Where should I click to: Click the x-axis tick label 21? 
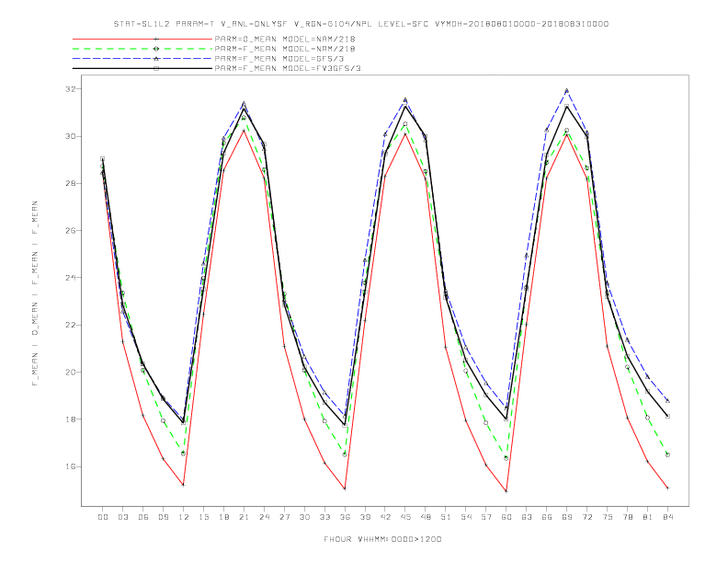pyautogui.click(x=244, y=517)
